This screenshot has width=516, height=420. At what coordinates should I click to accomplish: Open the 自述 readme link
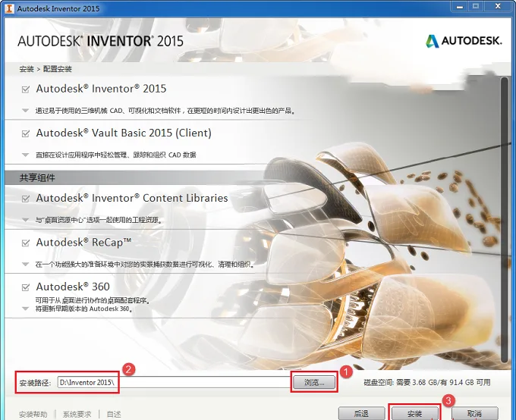point(114,414)
